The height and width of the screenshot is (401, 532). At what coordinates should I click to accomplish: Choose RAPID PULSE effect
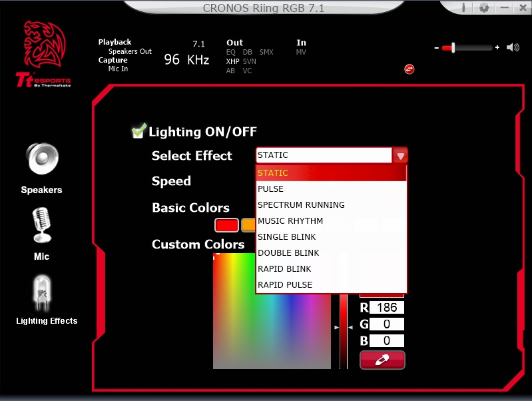tap(331, 284)
